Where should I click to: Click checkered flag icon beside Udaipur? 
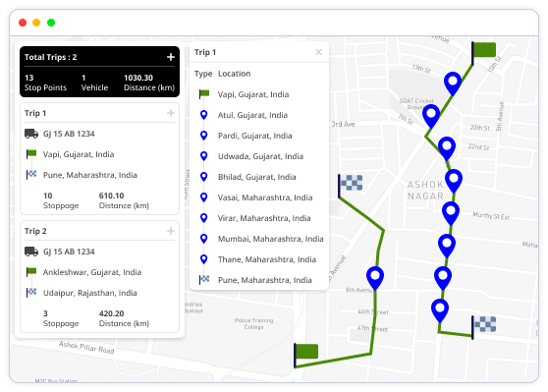point(31,292)
